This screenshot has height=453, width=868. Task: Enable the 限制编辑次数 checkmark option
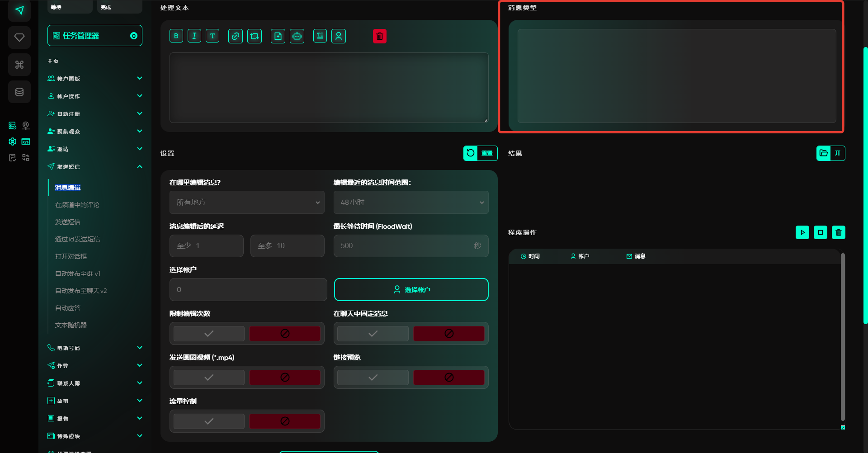209,334
